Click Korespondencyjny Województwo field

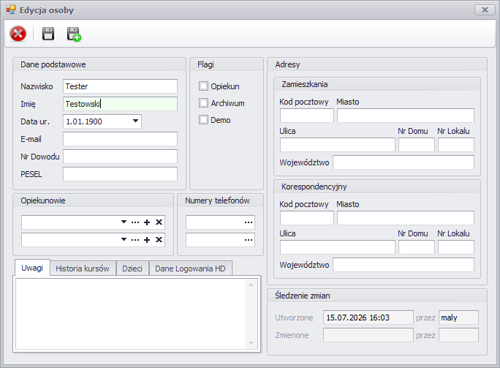tap(403, 265)
